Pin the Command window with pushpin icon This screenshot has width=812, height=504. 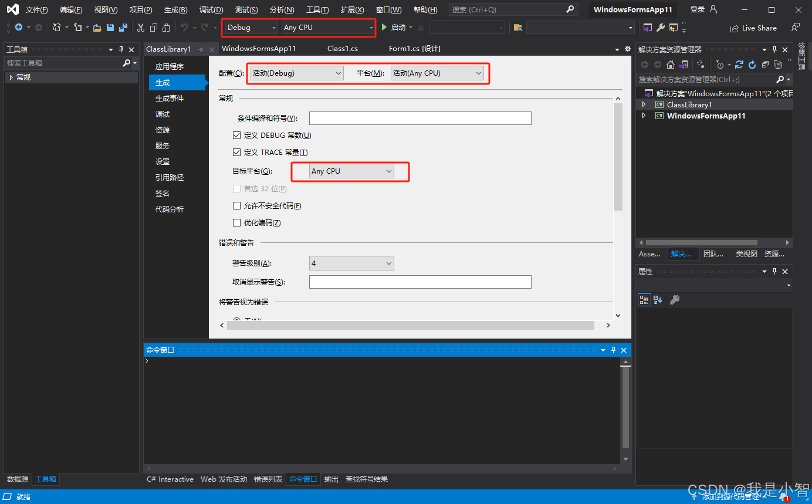[x=614, y=350]
